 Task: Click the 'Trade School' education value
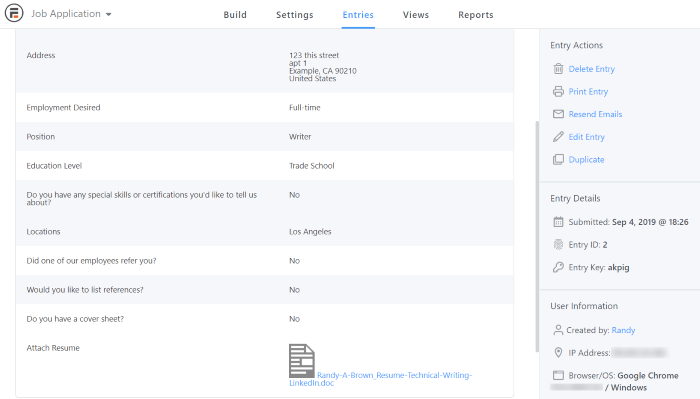pos(312,166)
